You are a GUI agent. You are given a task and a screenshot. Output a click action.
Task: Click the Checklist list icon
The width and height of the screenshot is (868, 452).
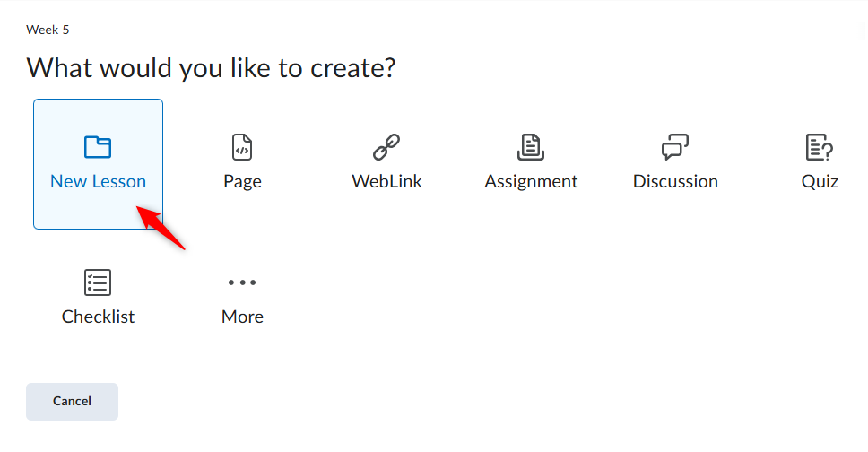pos(98,282)
